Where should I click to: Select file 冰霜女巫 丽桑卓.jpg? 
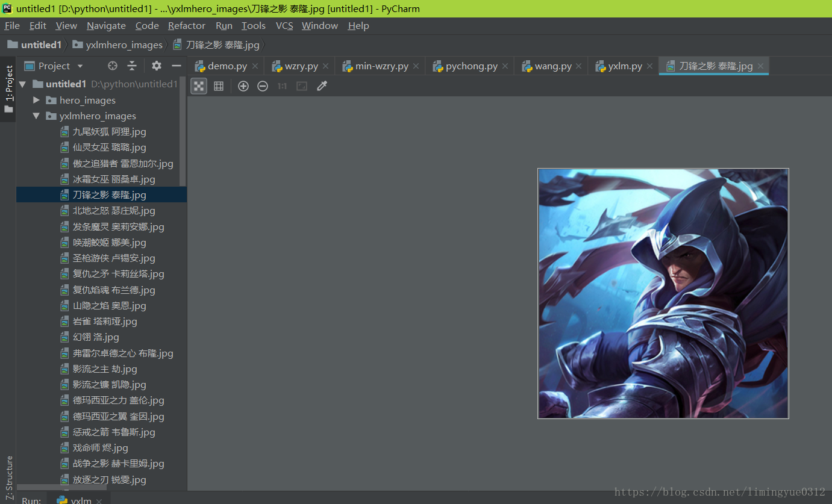108,179
